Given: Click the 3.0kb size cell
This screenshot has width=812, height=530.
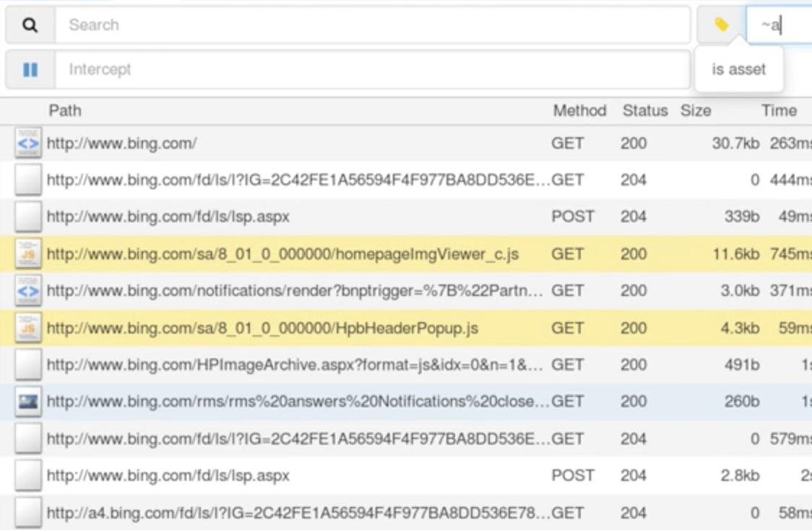Looking at the screenshot, I should tap(740, 291).
